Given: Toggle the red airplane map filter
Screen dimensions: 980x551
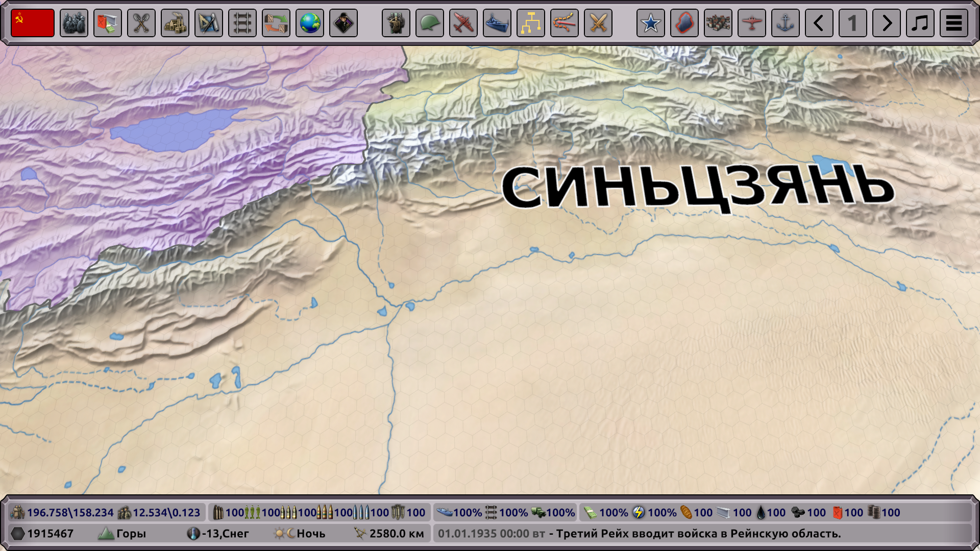Looking at the screenshot, I should tap(752, 23).
